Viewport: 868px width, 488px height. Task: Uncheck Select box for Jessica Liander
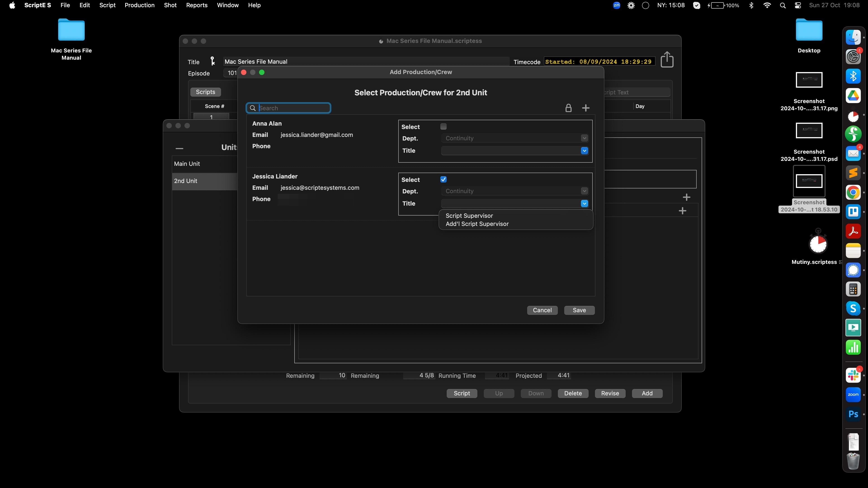(443, 180)
